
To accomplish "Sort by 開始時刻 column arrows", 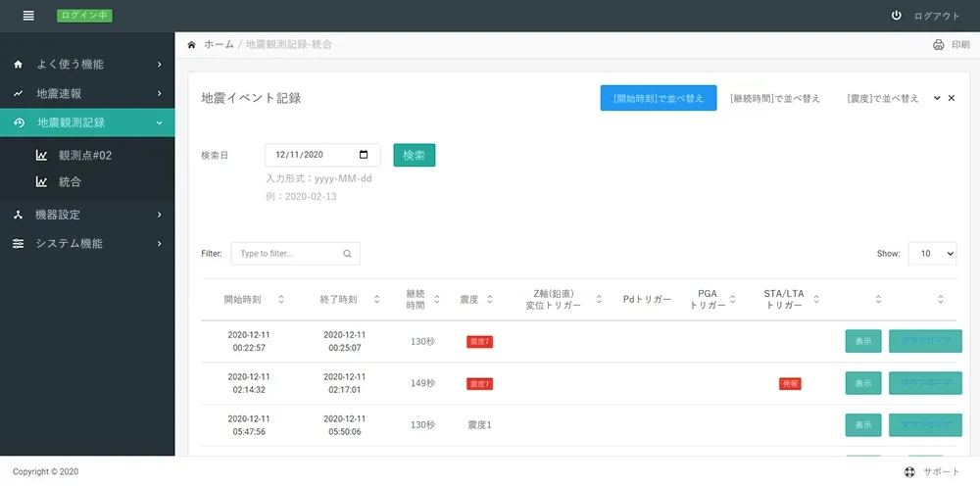I will coord(280,300).
